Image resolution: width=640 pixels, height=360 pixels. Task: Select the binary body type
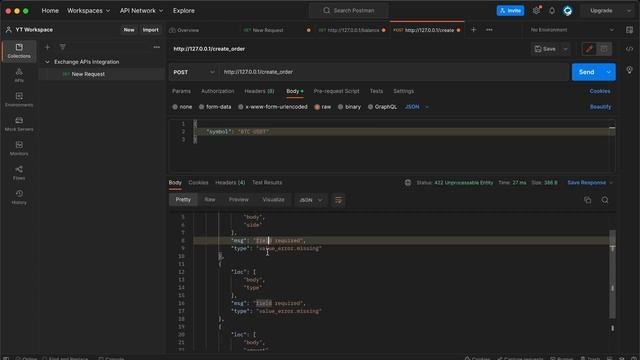tap(349, 107)
